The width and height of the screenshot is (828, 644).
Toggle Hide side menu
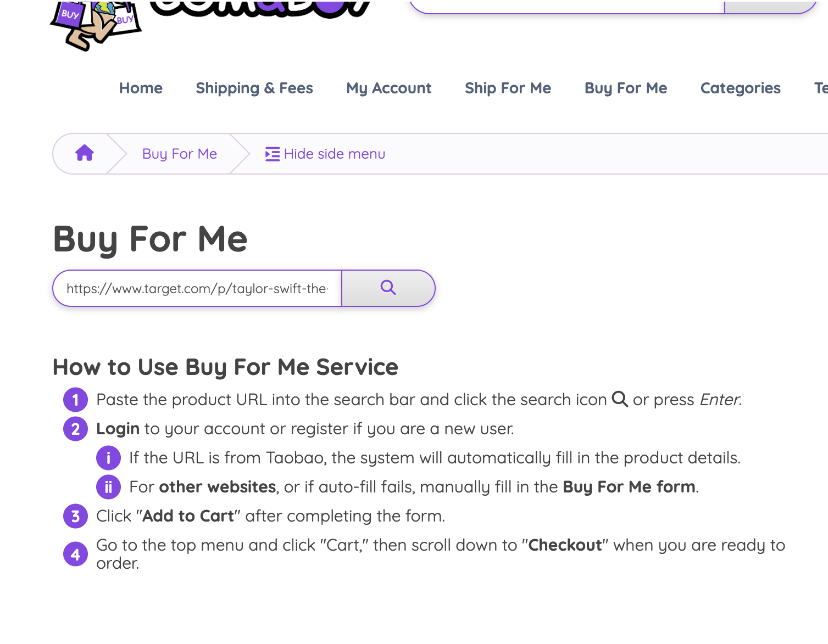coord(325,154)
